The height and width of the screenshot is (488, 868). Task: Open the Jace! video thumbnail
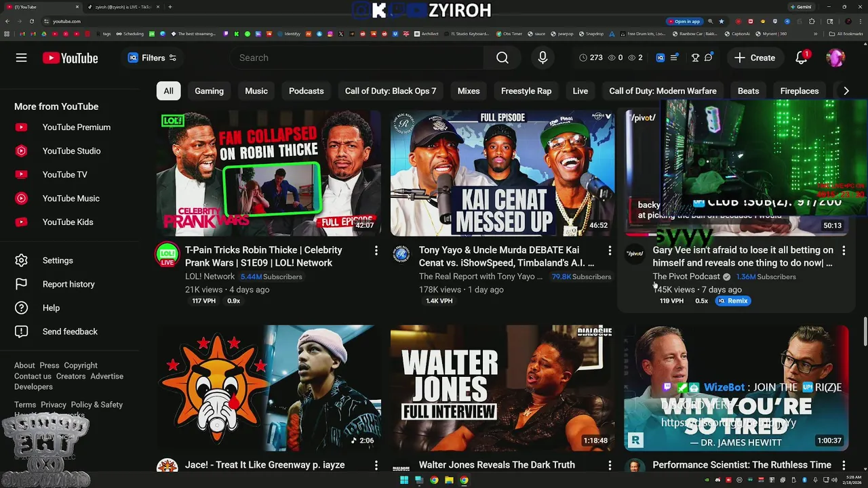click(269, 388)
